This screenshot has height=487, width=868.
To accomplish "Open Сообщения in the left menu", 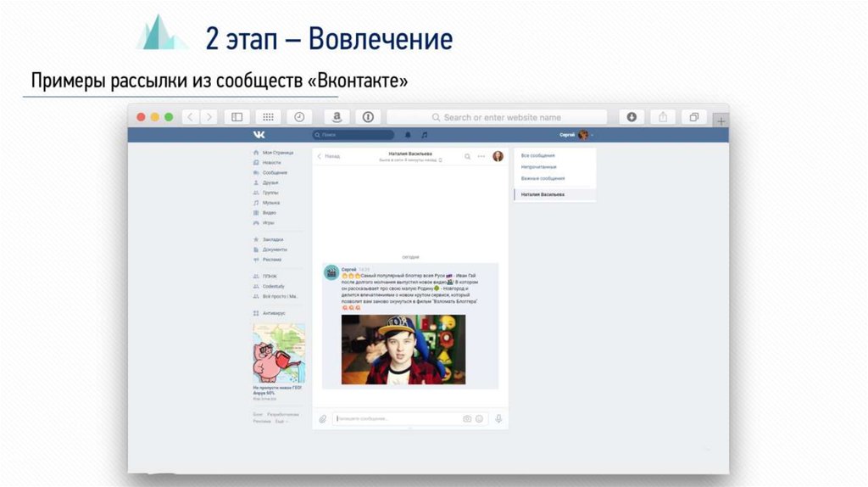I will pyautogui.click(x=275, y=172).
